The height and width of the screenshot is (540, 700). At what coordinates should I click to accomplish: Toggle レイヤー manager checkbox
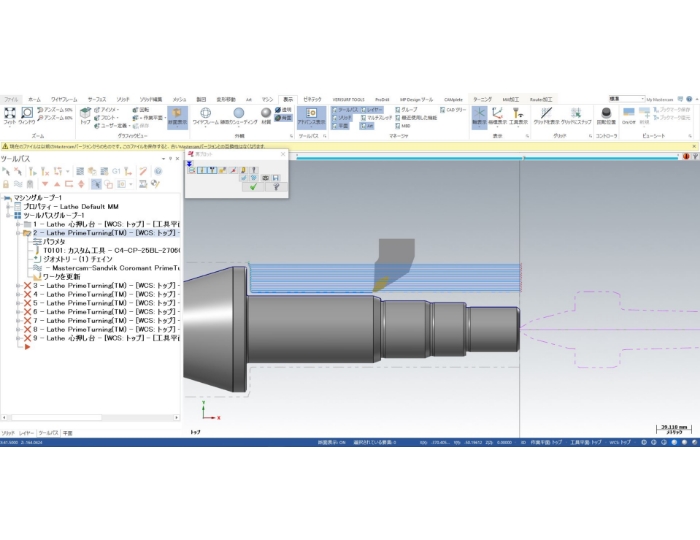point(371,110)
